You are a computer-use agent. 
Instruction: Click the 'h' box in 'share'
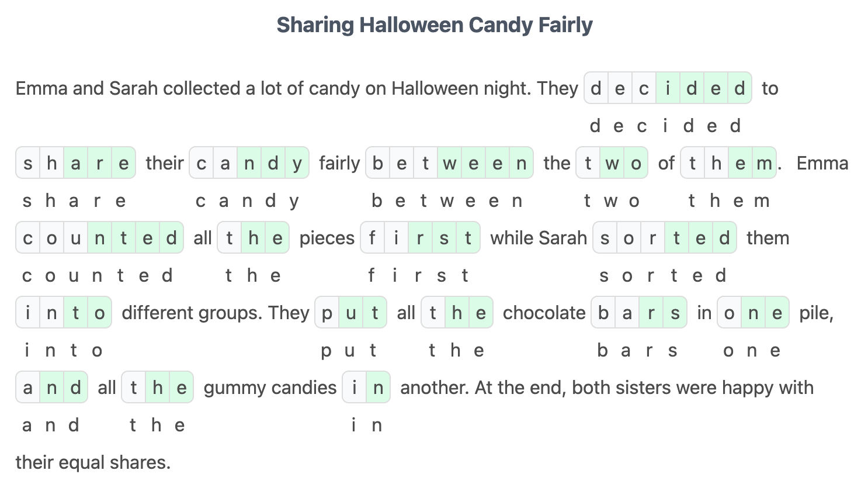(x=51, y=163)
